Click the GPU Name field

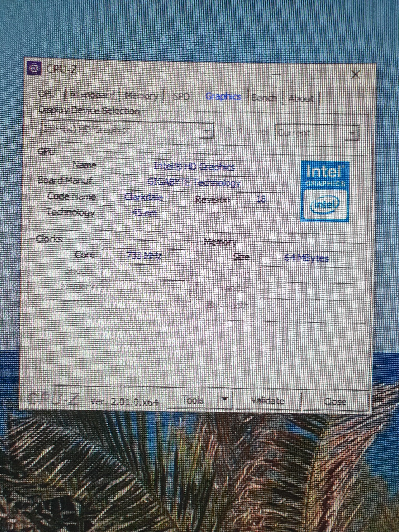pos(194,167)
